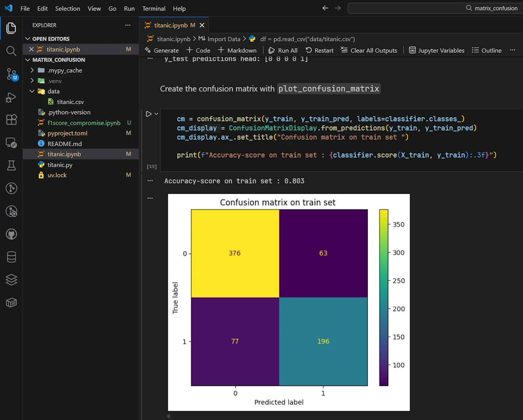Screen dimensions: 523x420
Task: Run the confusion matrix code cell
Action: click(149, 114)
